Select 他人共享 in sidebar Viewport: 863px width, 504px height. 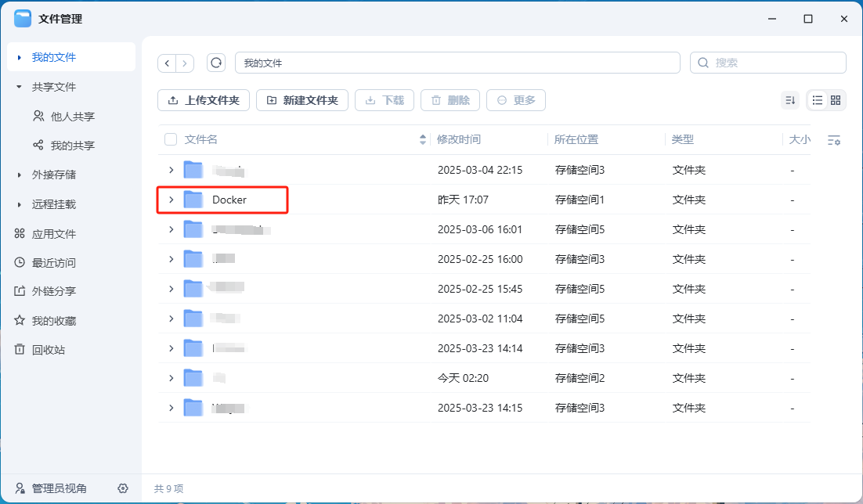[72, 117]
